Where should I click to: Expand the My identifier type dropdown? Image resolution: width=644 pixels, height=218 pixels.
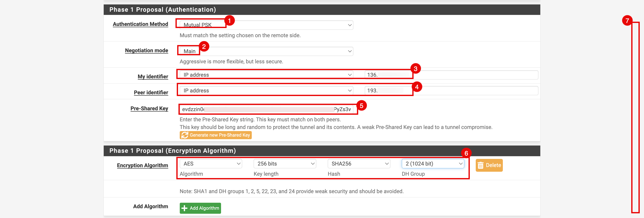(x=266, y=75)
